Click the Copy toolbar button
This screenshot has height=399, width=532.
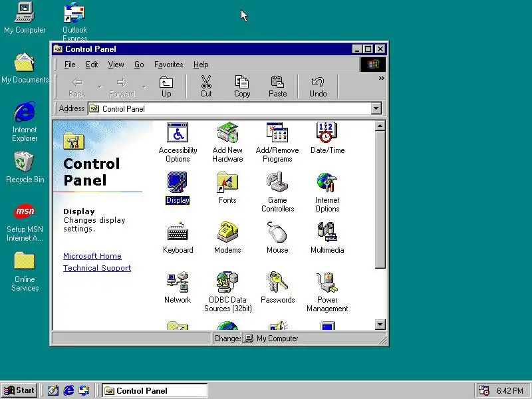coord(242,87)
